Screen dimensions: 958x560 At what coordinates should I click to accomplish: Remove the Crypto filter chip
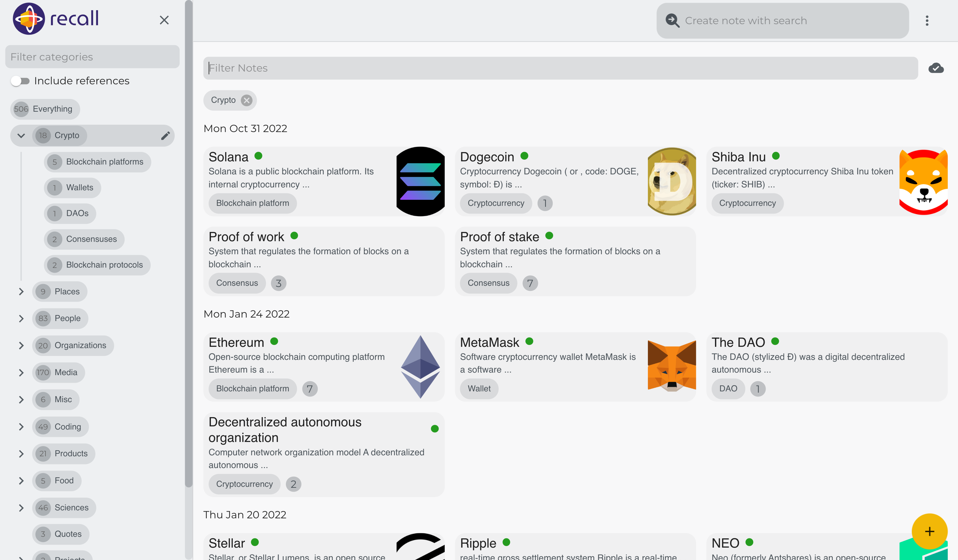pyautogui.click(x=247, y=100)
